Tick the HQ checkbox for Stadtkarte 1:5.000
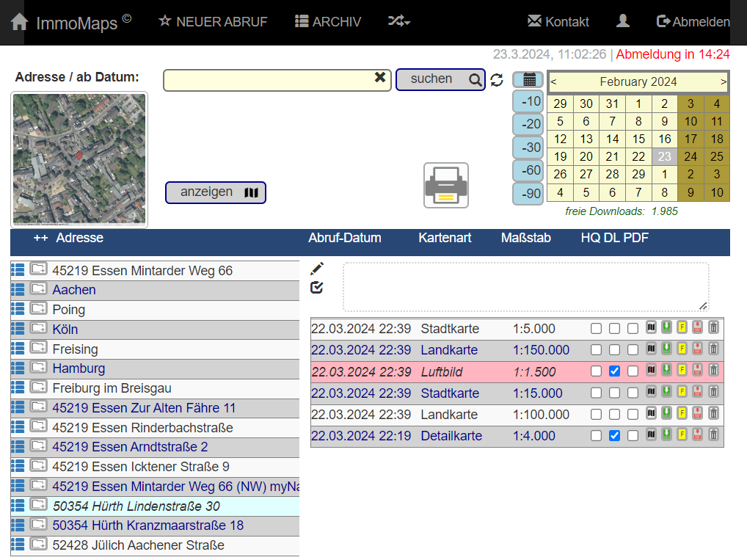Viewport: 747px width, 560px height. click(597, 329)
